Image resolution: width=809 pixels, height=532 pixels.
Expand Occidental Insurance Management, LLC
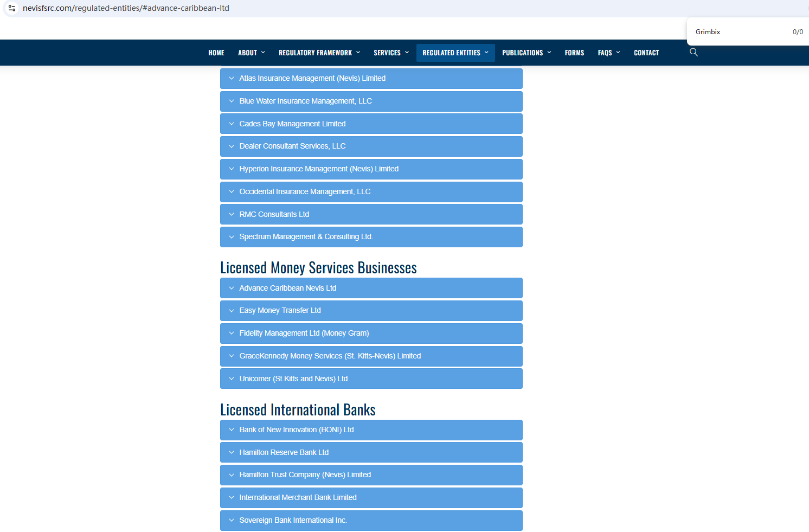pos(371,192)
